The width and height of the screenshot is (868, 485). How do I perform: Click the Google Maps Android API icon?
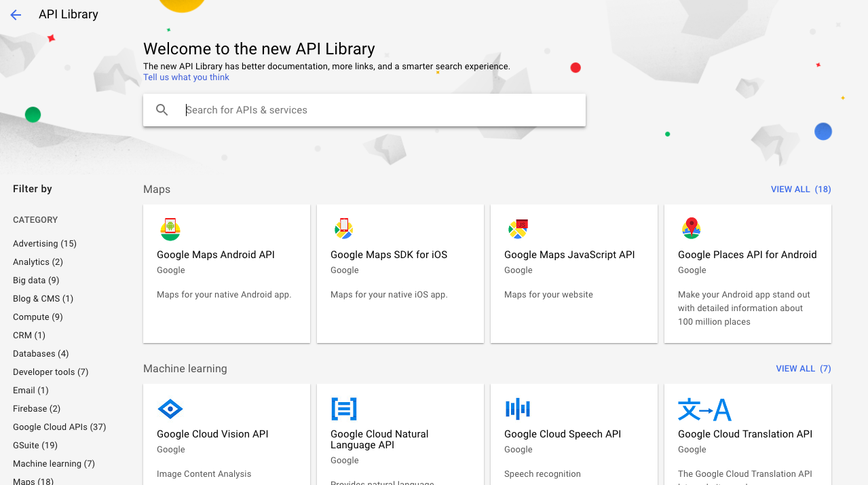tap(170, 230)
